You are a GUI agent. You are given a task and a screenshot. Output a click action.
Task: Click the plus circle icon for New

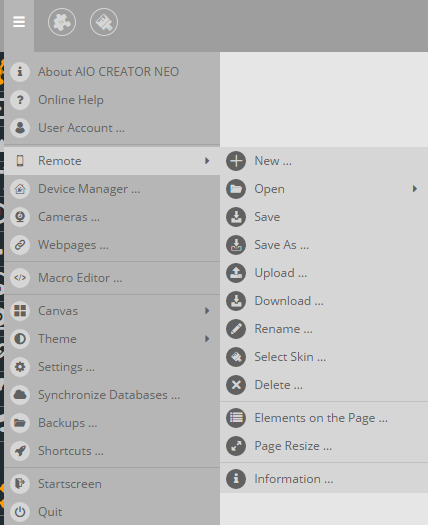tap(236, 161)
